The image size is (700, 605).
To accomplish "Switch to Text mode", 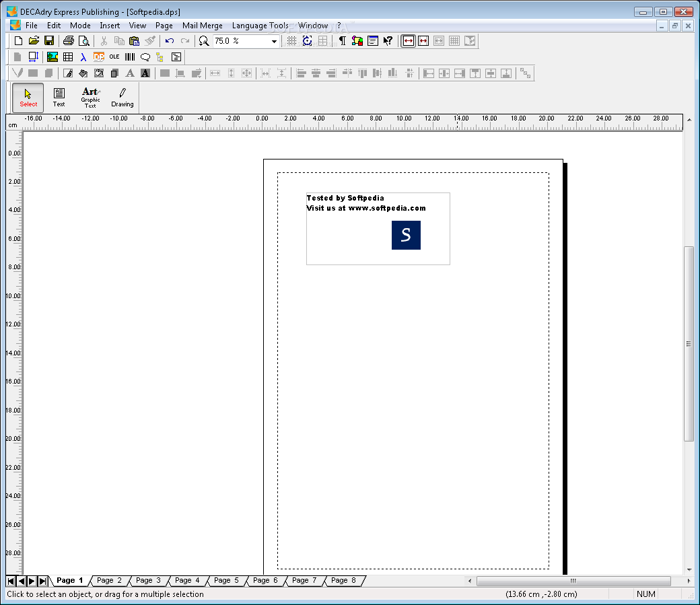I will point(59,98).
